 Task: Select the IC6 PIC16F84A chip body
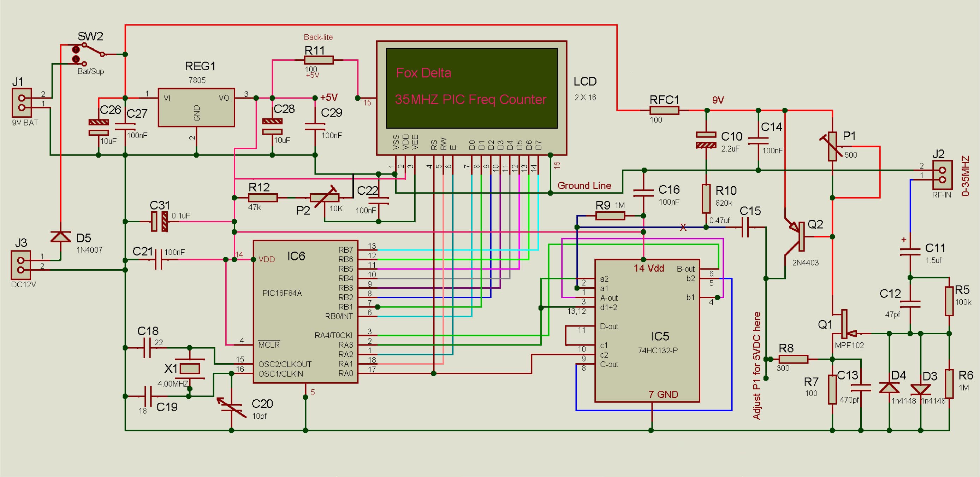[305, 311]
